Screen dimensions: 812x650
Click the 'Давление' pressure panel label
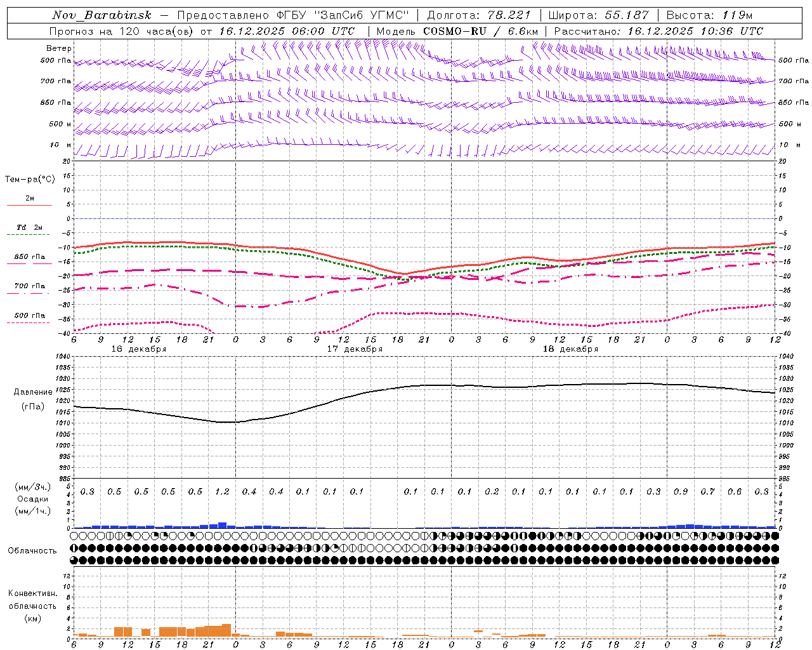pos(33,392)
